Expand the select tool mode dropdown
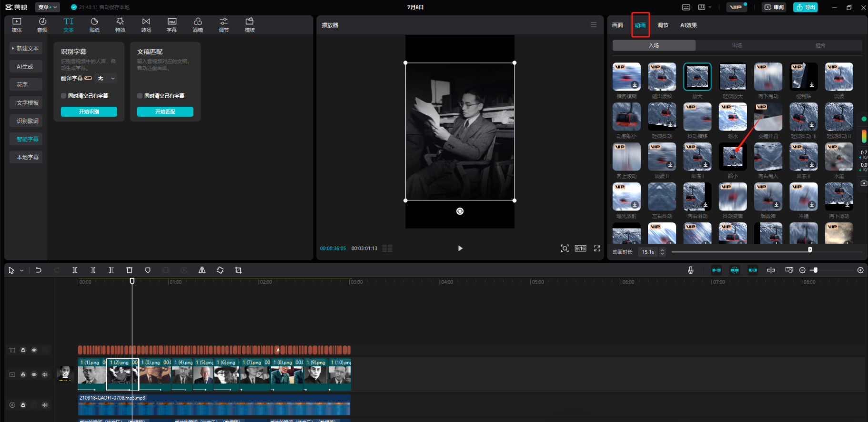This screenshot has height=422, width=868. 21,271
